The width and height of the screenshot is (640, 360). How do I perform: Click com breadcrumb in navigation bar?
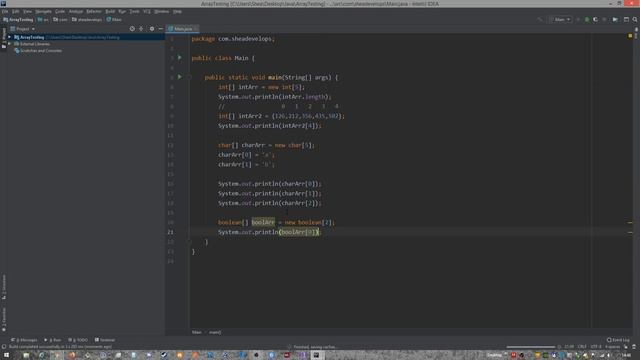click(x=60, y=20)
